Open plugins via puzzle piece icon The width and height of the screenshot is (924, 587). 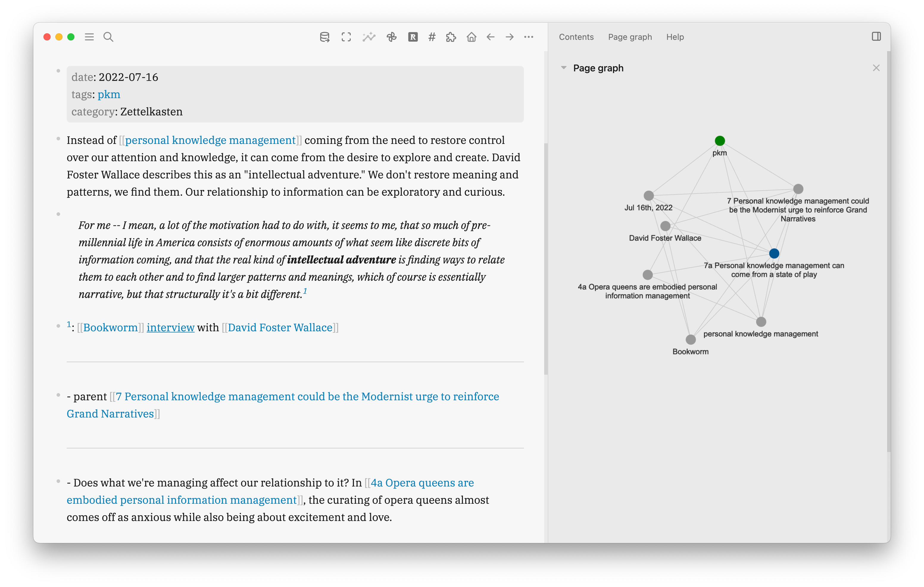(x=451, y=37)
